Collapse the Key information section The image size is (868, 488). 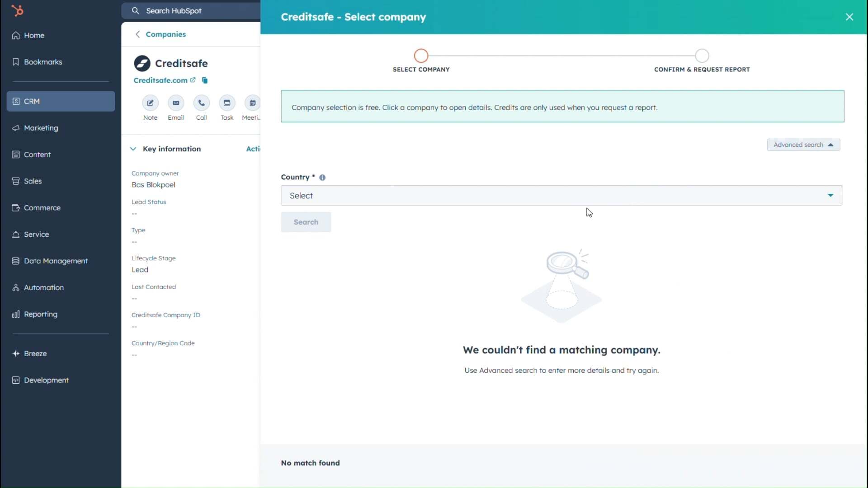click(133, 149)
